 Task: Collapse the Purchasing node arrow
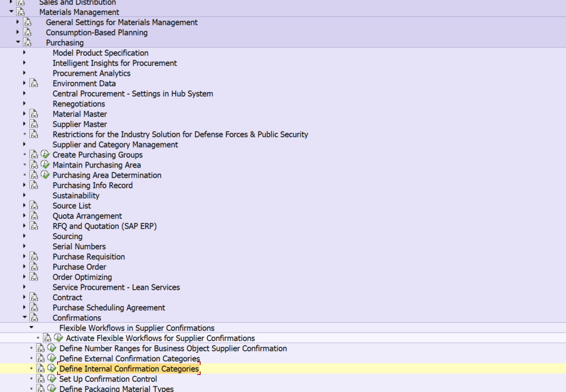(x=18, y=42)
